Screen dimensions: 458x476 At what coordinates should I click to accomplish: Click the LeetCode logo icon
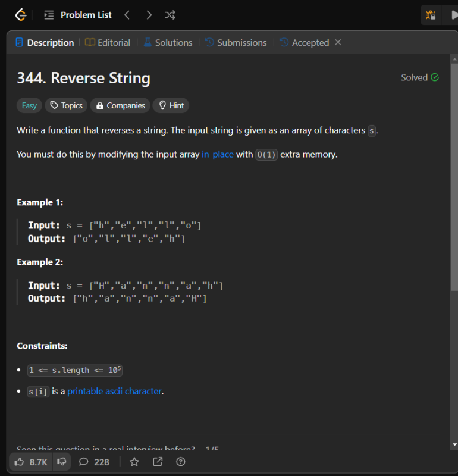tap(21, 15)
